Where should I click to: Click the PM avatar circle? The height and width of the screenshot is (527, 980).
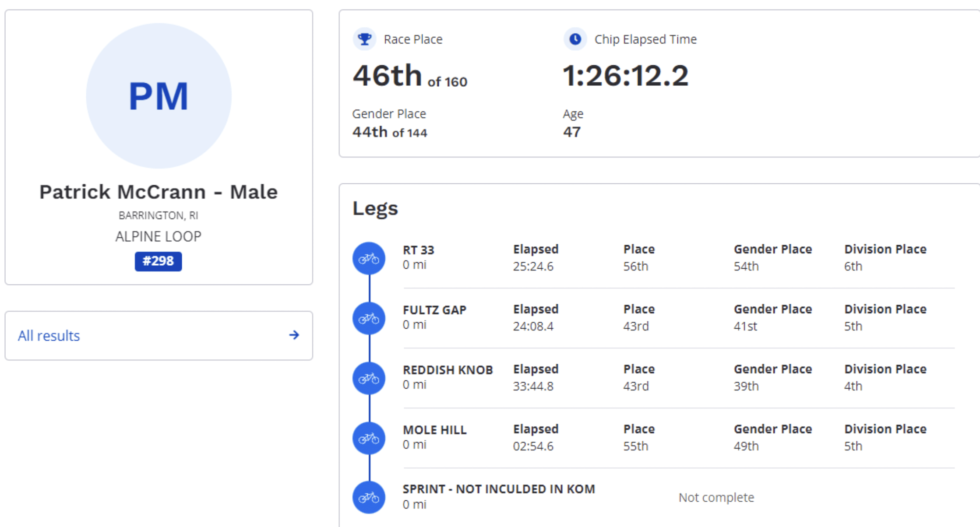click(159, 96)
